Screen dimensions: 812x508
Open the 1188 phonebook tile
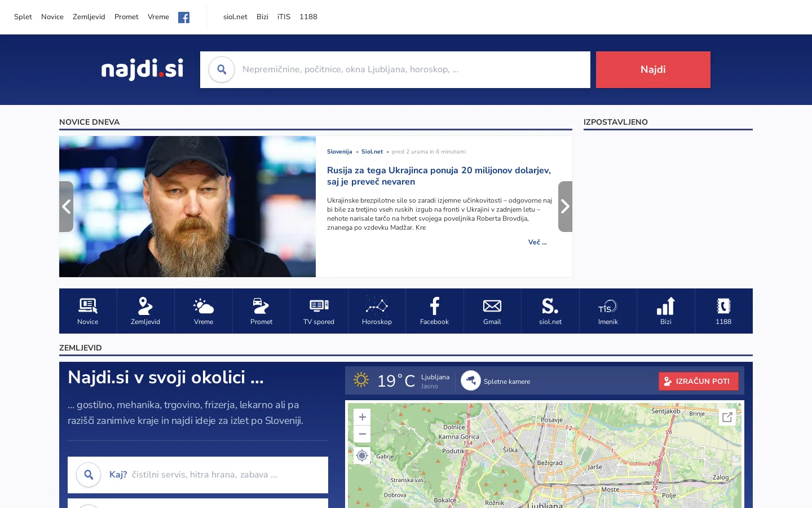point(723,311)
